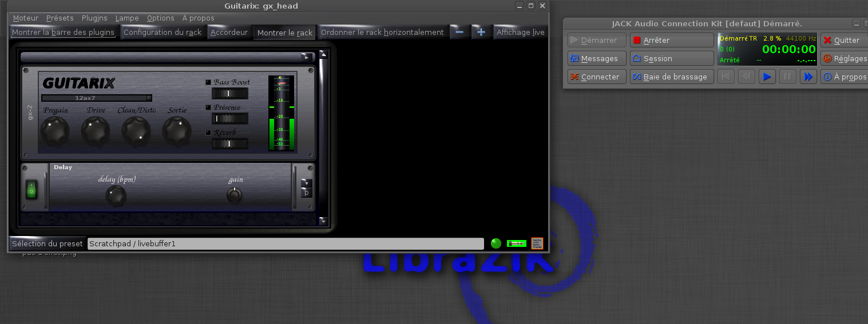
Task: Click Arrêter in the JACK window
Action: point(672,40)
